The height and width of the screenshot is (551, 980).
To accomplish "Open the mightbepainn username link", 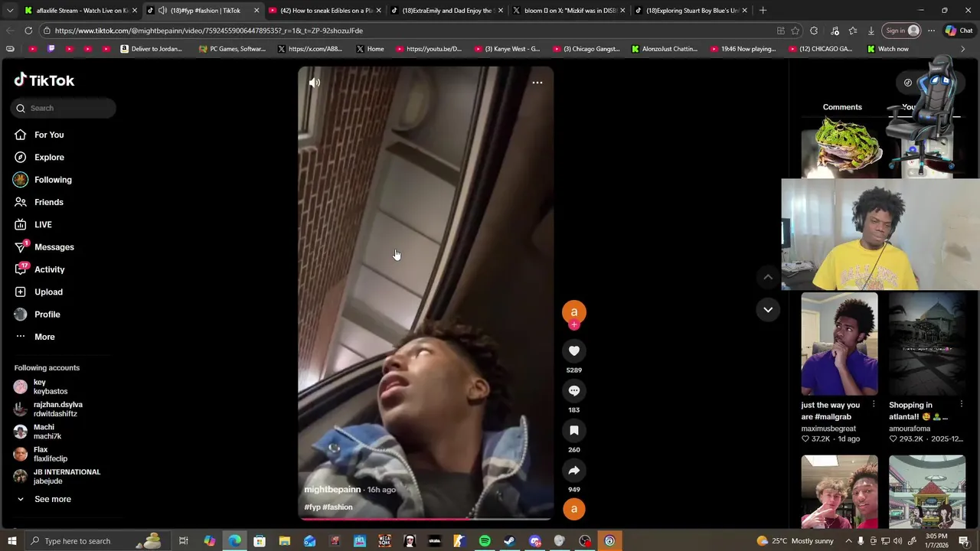I will coord(332,490).
